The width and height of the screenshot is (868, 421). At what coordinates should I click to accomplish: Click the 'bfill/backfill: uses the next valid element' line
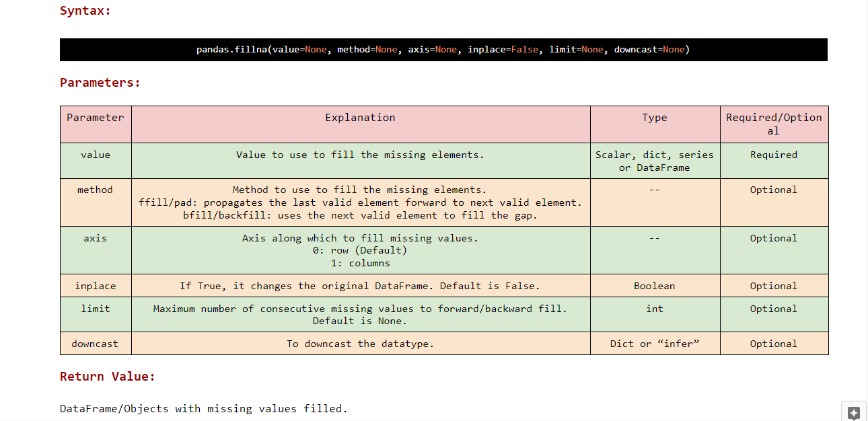(x=360, y=215)
